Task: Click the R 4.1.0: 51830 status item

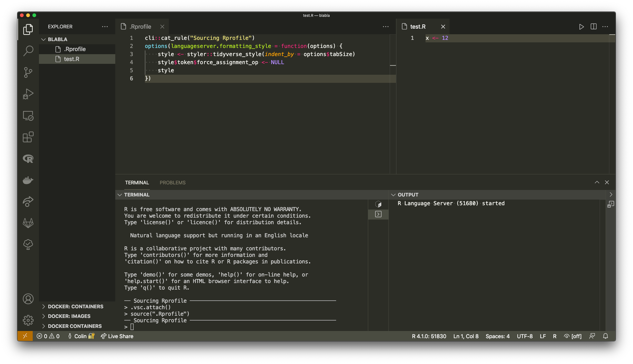Action: tap(429, 336)
